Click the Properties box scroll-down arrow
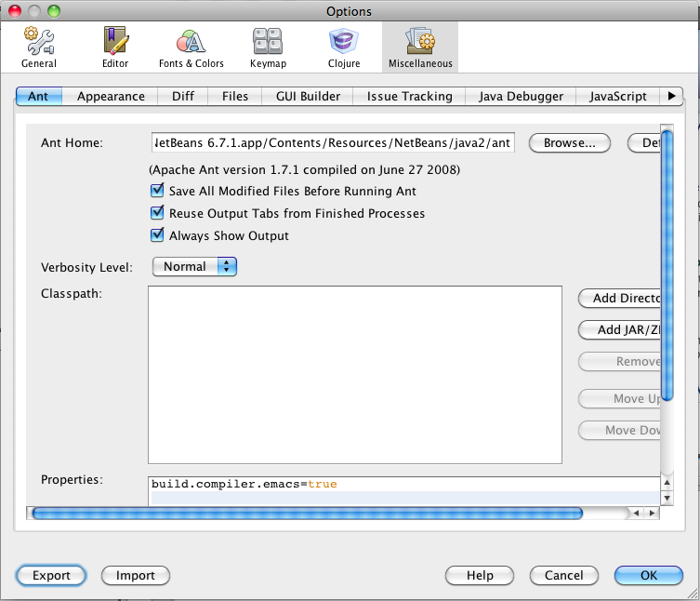This screenshot has height=601, width=700. point(667,498)
